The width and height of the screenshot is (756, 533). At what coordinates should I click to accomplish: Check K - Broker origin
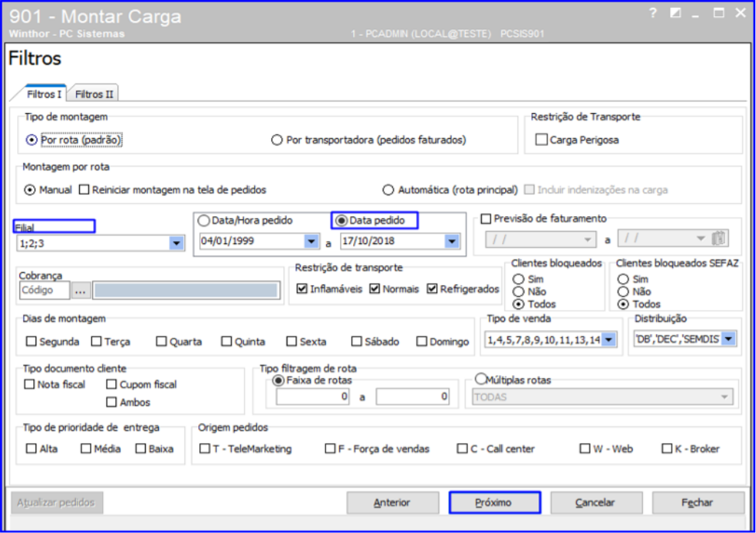coord(667,449)
